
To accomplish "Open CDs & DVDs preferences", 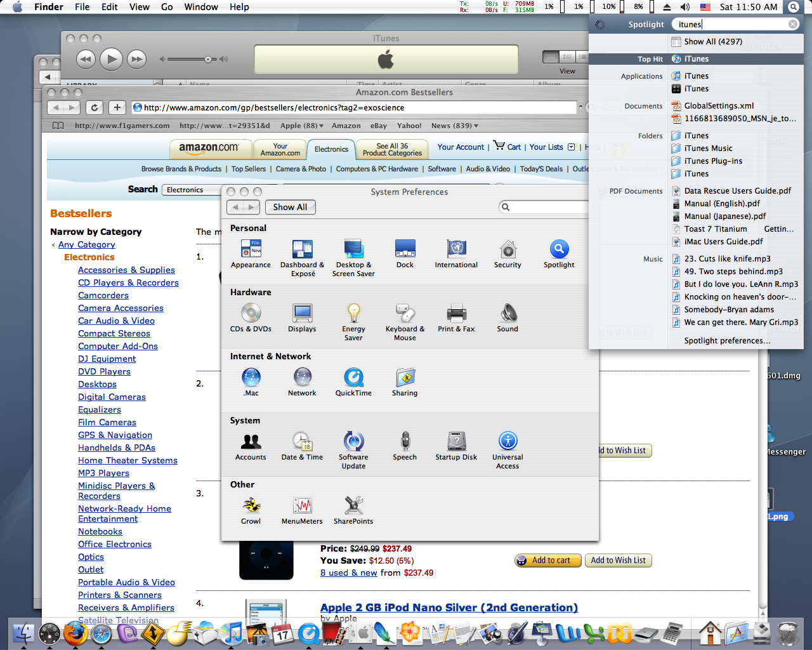I will (251, 318).
